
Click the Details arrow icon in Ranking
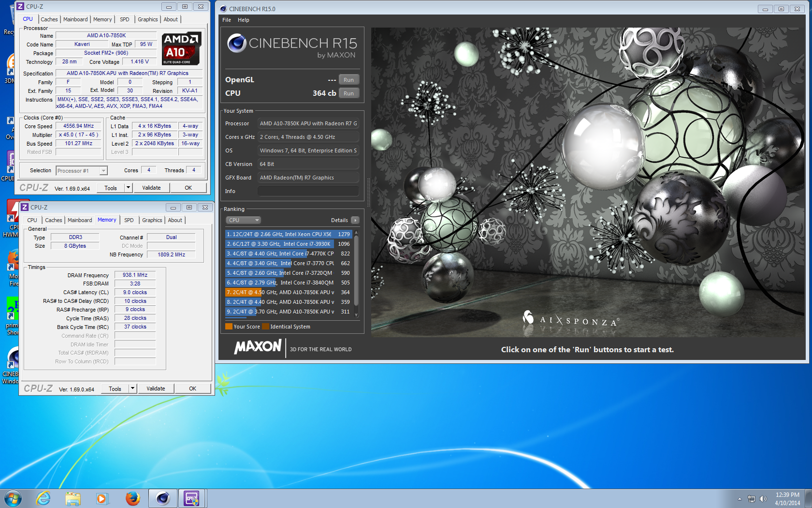coord(355,220)
